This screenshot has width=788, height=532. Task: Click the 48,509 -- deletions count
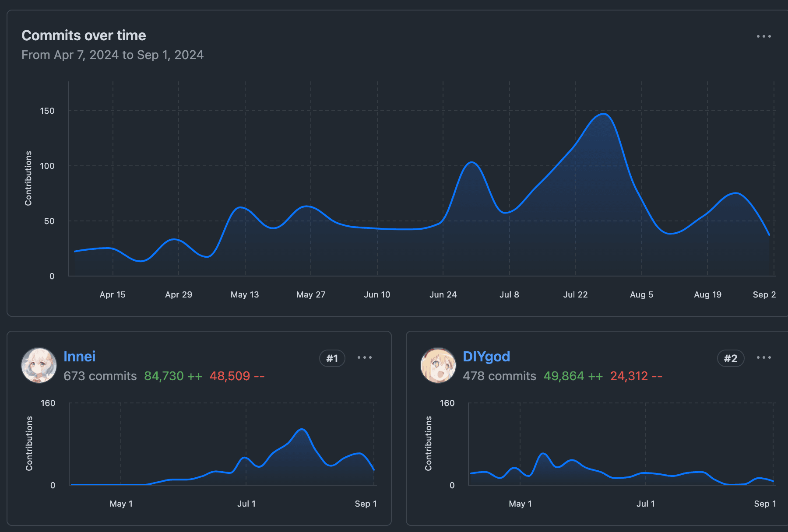tap(237, 376)
